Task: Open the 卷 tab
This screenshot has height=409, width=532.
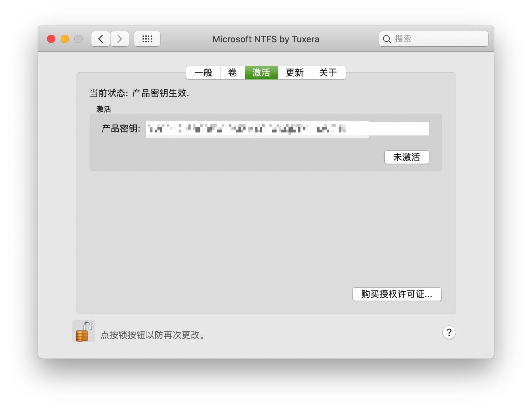Action: click(232, 73)
